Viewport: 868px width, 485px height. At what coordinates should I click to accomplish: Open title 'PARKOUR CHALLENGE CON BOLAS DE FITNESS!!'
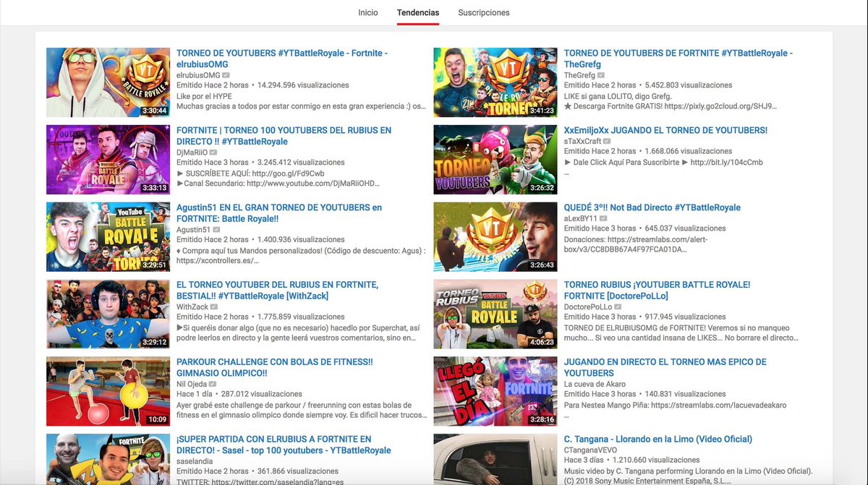click(x=275, y=368)
